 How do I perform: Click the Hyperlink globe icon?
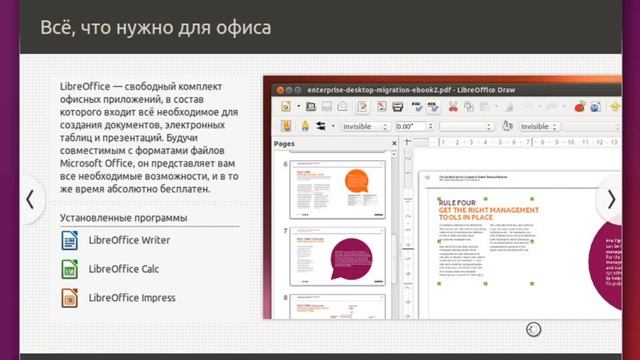click(x=596, y=107)
